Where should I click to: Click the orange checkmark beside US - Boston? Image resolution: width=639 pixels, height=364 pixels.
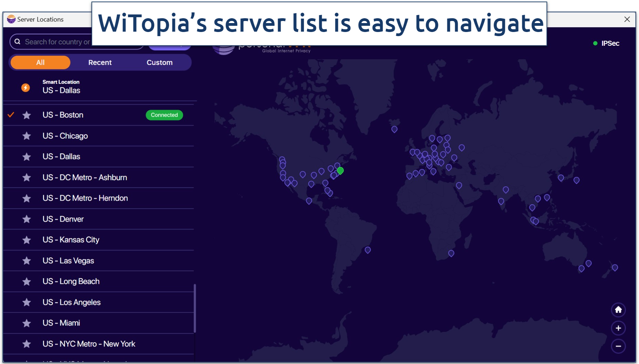11,115
